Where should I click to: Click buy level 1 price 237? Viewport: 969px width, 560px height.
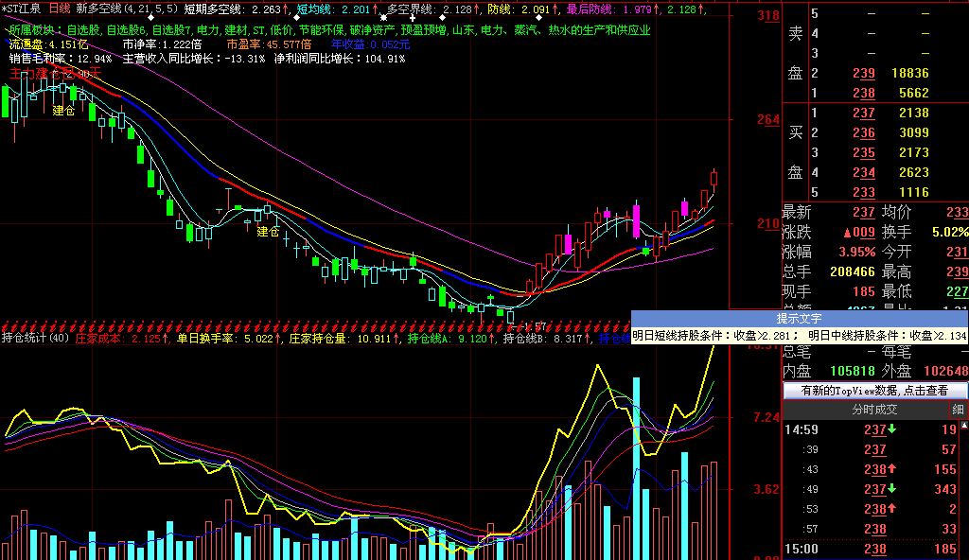(x=862, y=114)
